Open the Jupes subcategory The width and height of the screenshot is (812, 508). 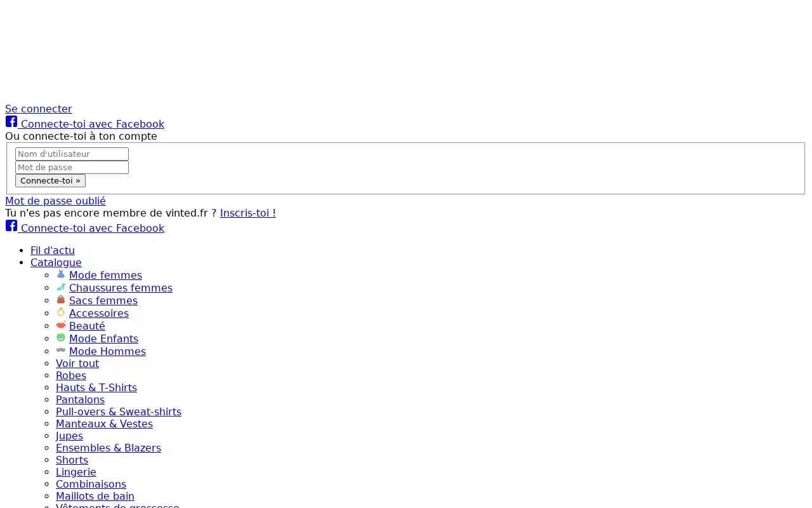(69, 436)
